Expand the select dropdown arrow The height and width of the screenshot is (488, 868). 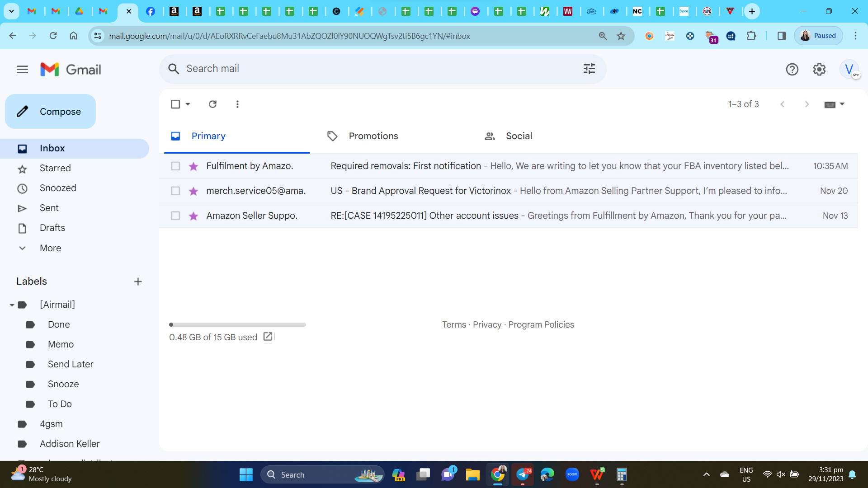tap(188, 104)
